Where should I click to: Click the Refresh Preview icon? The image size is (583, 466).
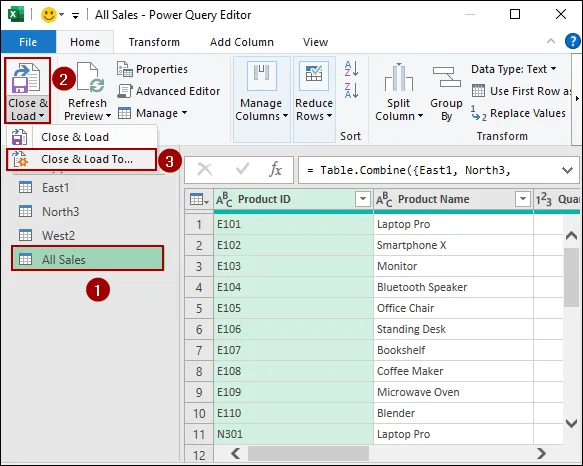tap(90, 77)
